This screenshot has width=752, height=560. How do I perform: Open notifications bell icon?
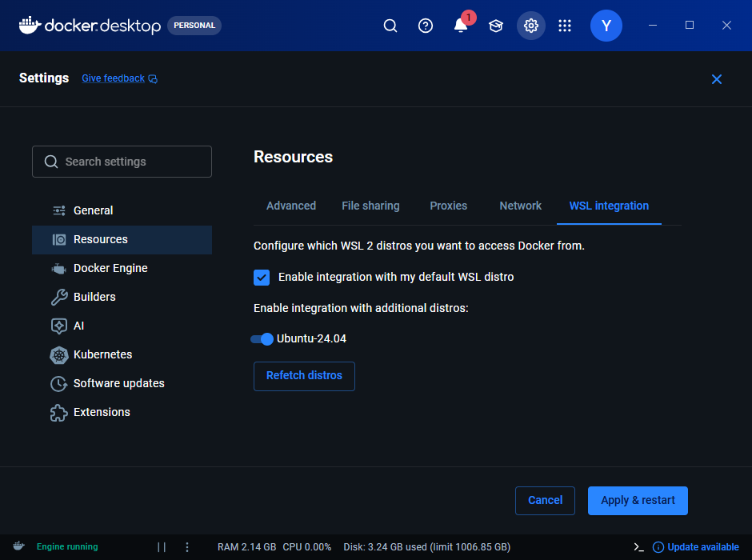[x=461, y=26]
